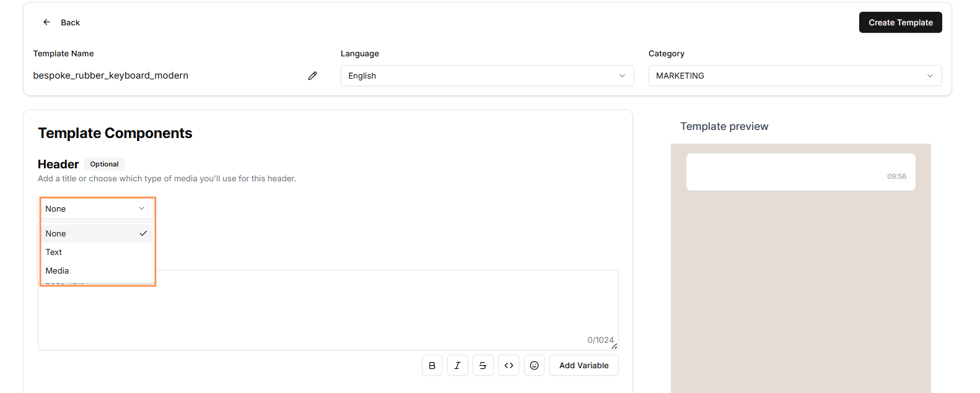This screenshot has width=980, height=393.
Task: Open the emoji picker
Action: click(534, 365)
